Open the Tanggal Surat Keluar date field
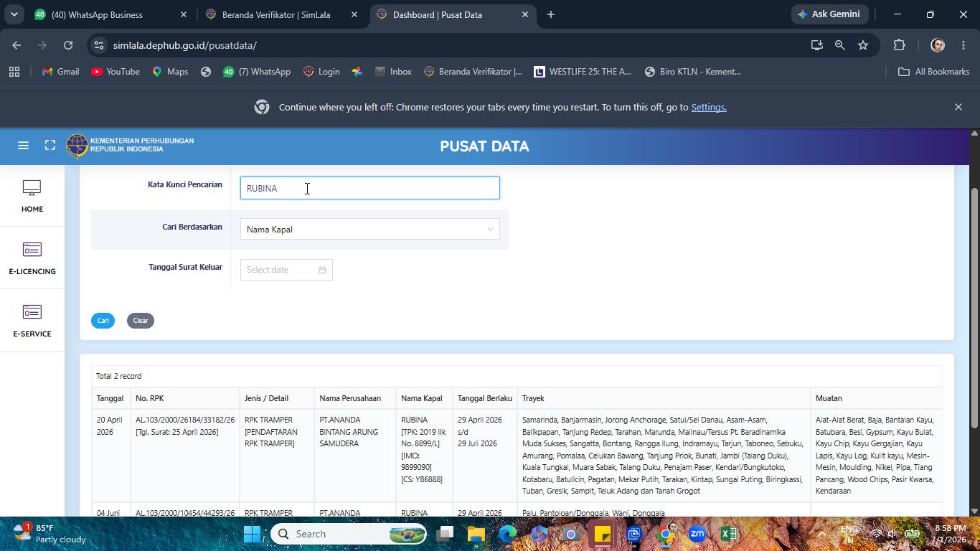The image size is (980, 551). (x=286, y=270)
